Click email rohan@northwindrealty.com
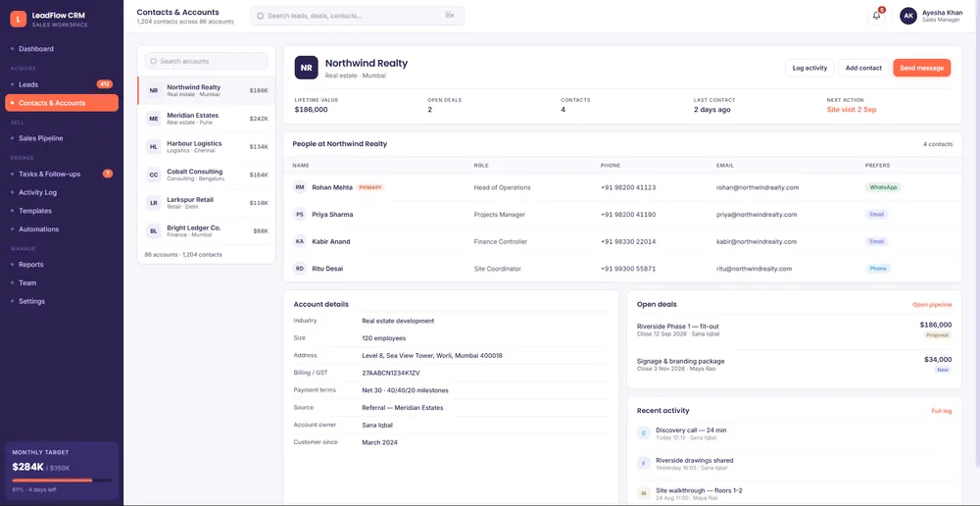Viewport: 980px width, 506px height. pos(758,187)
